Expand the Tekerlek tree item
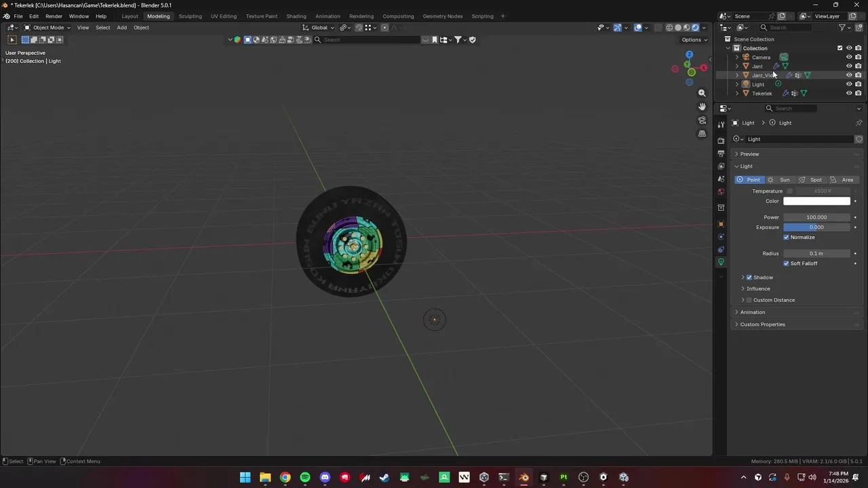The width and height of the screenshot is (868, 488). [737, 93]
